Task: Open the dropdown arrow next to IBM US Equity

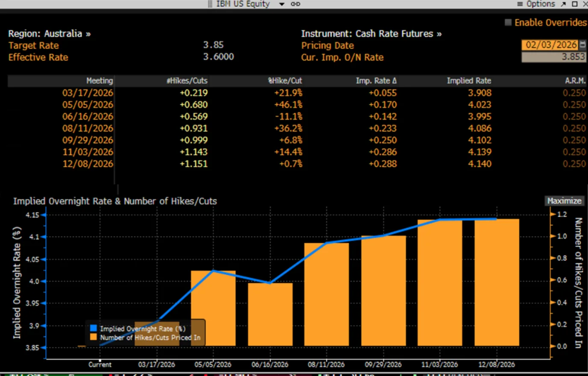Action: click(281, 4)
